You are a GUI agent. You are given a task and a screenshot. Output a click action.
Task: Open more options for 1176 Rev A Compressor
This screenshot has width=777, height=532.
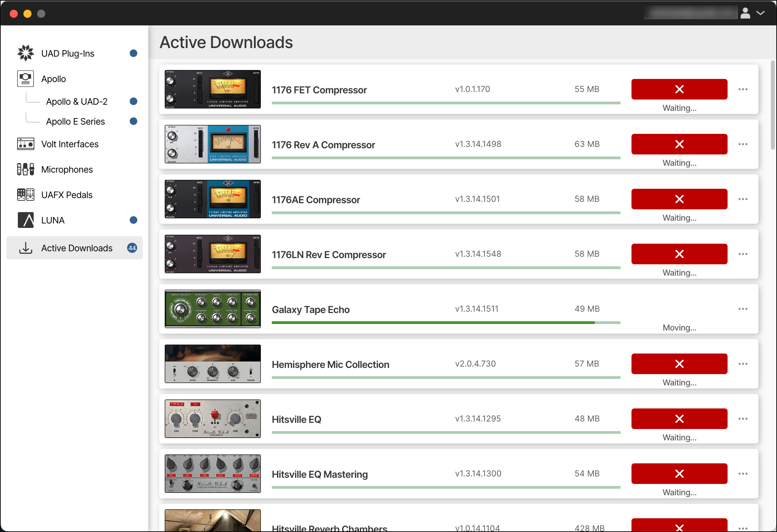point(743,144)
